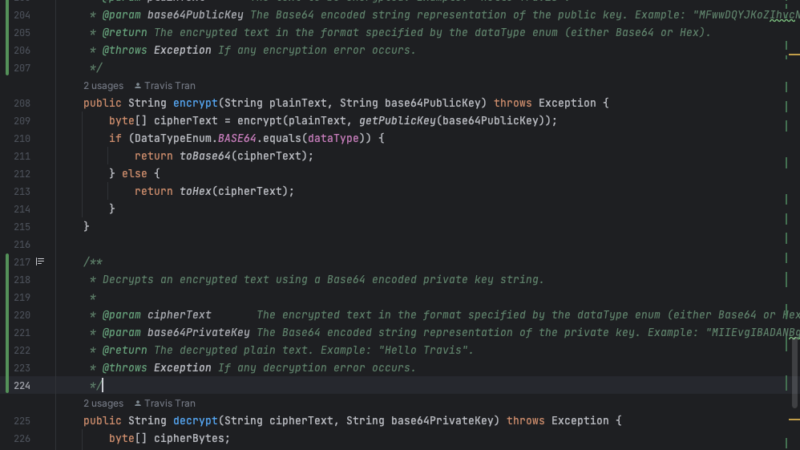800x450 pixels.
Task: Open "2 usages" hint above decrypt method
Action: pyautogui.click(x=103, y=403)
